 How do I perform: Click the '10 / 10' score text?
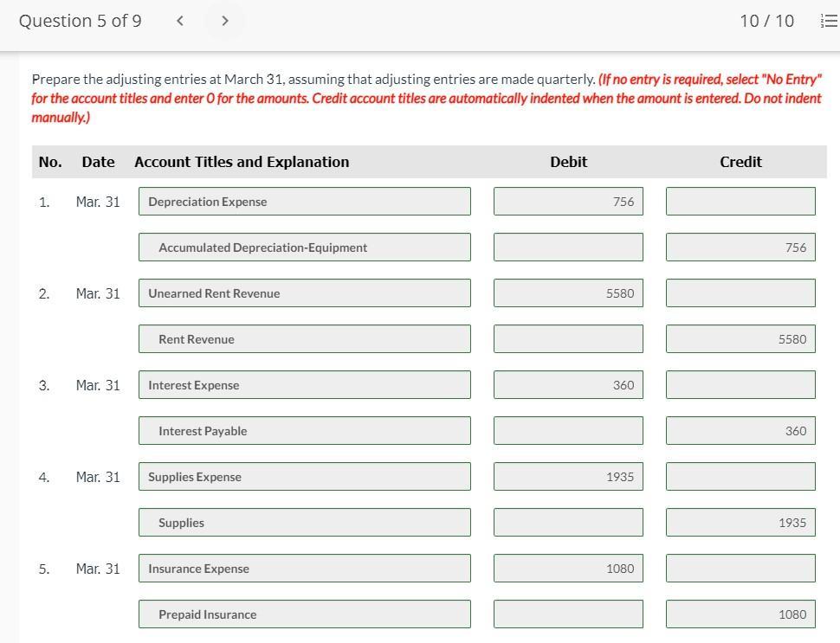(x=766, y=21)
